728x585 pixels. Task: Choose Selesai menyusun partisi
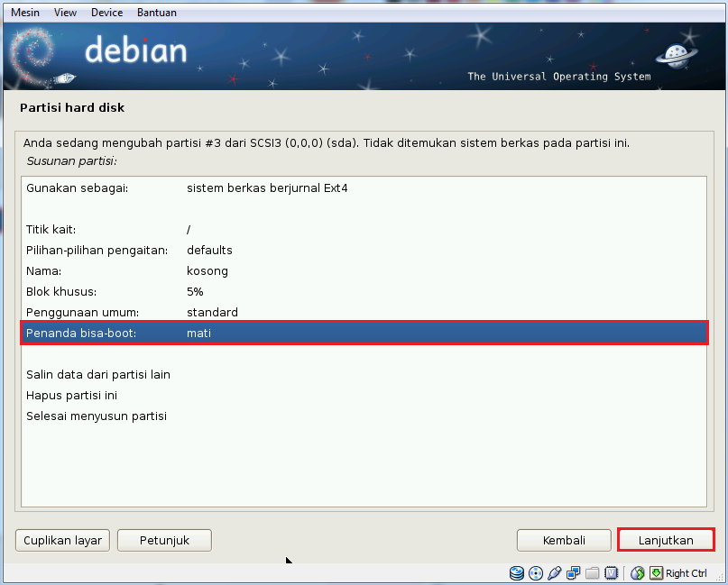pos(364,416)
